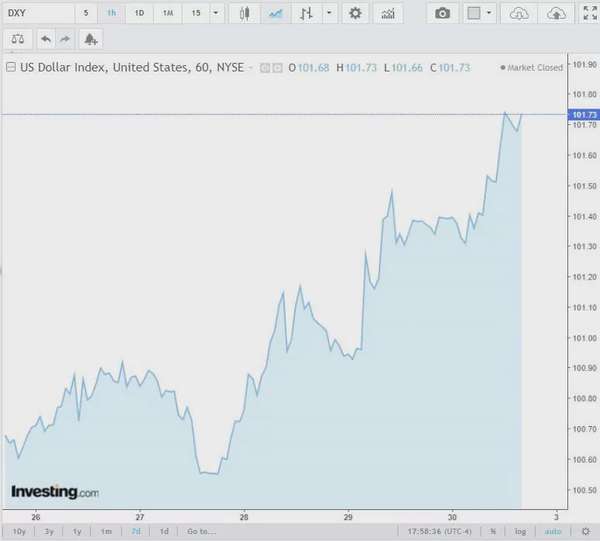This screenshot has width=600, height=541.
Task: Load chart with cloud download icon
Action: (519, 13)
